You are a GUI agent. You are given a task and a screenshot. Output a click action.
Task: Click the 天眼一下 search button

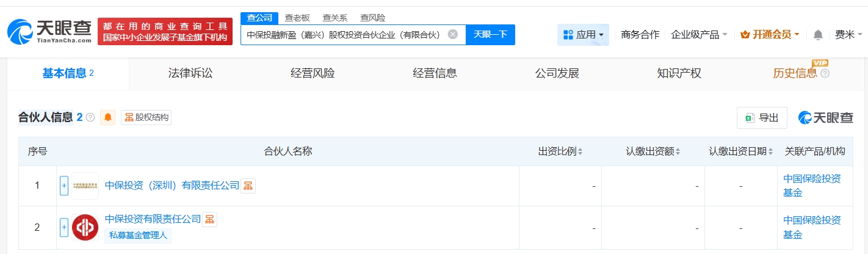coord(490,34)
